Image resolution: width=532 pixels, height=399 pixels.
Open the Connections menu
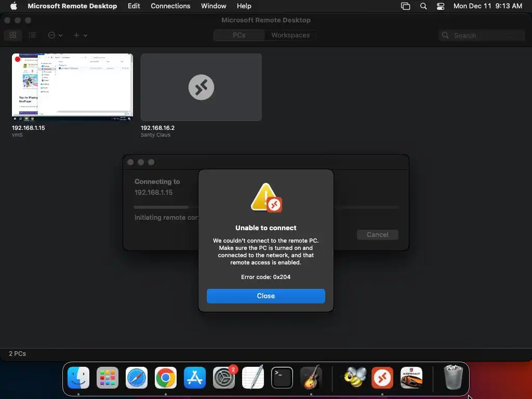pos(170,6)
